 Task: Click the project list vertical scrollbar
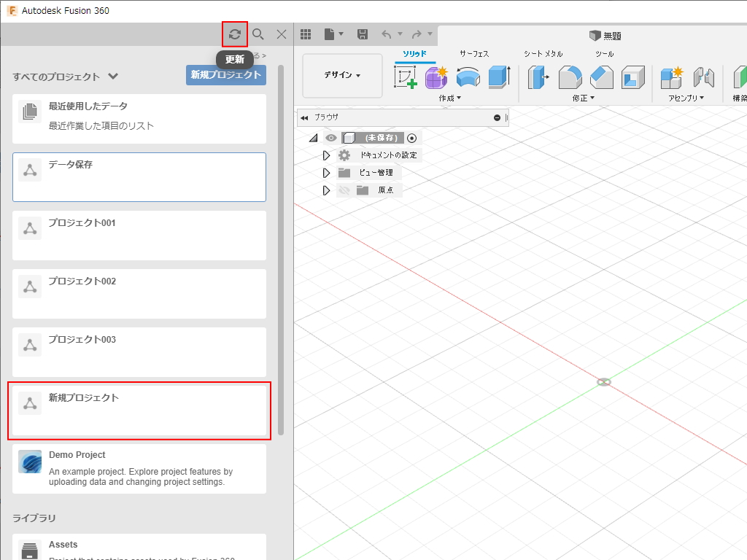(x=281, y=248)
